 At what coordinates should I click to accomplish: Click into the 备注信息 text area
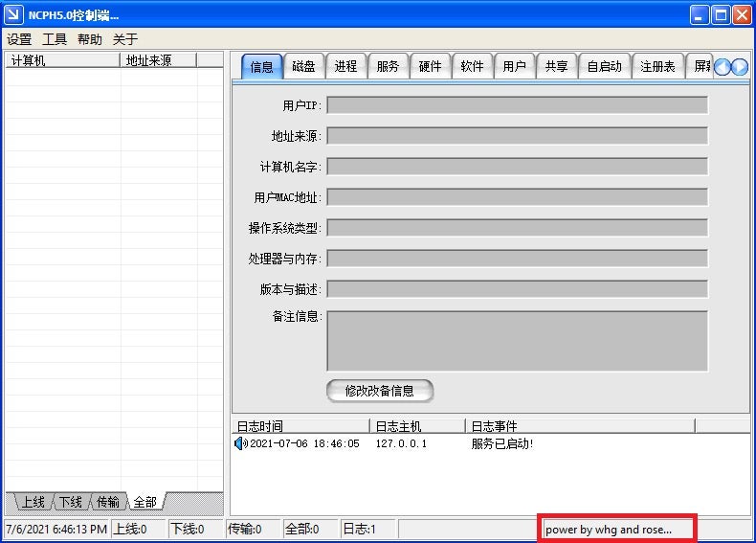click(517, 340)
